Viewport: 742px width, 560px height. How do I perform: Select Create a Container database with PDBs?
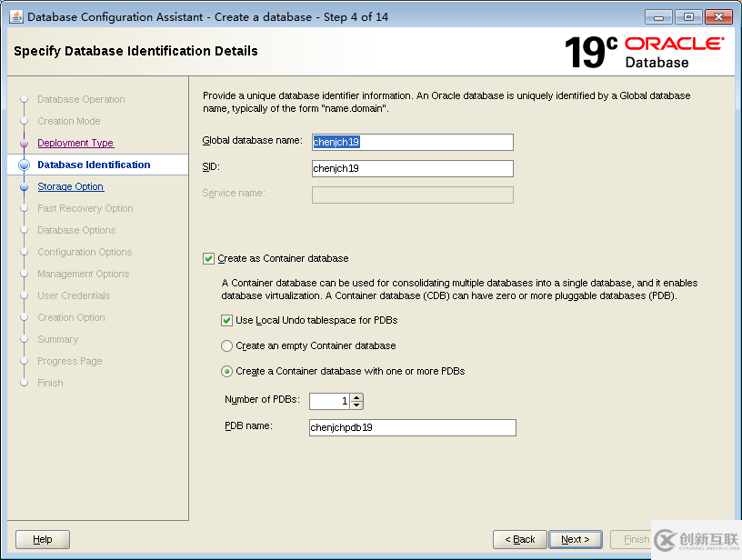[x=226, y=371]
